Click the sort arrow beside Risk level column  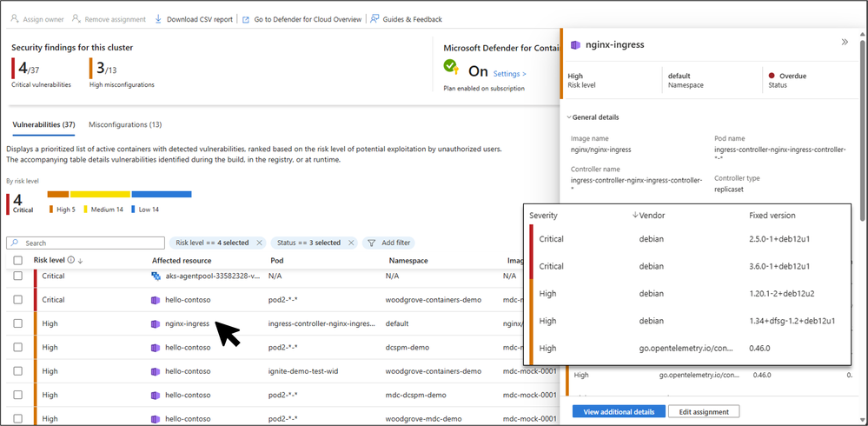coord(80,261)
